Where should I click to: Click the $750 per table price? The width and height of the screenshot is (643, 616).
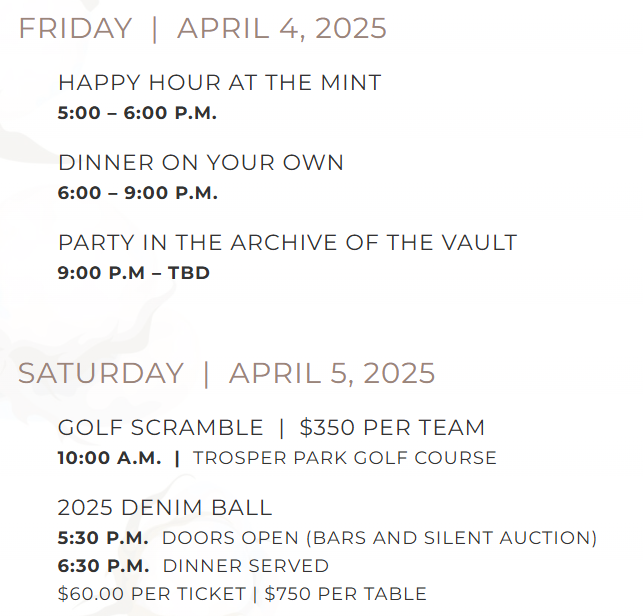point(345,594)
